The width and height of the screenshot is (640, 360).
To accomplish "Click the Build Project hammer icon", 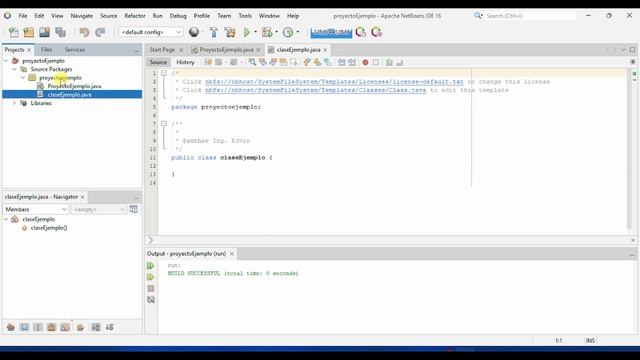I will [x=213, y=32].
